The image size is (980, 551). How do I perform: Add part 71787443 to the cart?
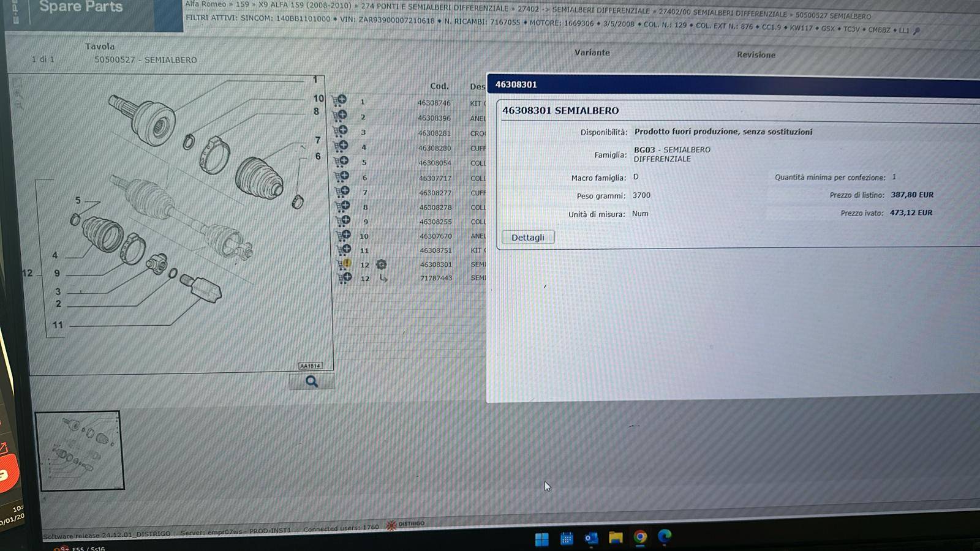pyautogui.click(x=345, y=278)
